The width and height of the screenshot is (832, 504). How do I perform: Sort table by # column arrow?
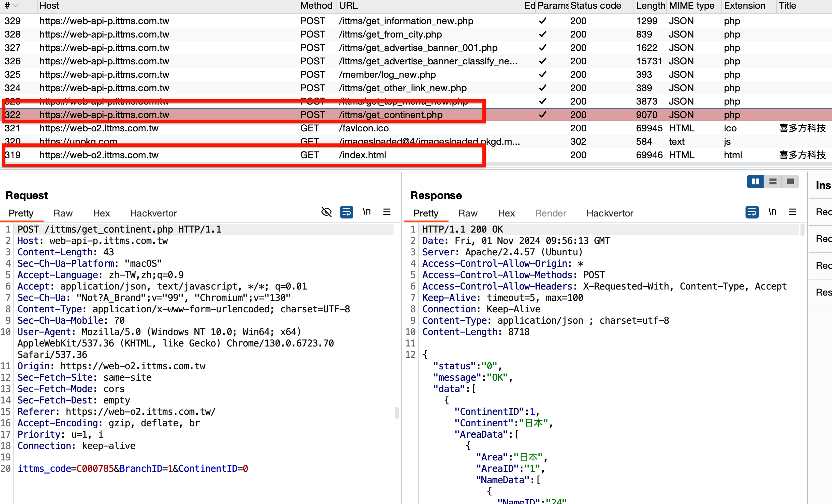click(15, 6)
